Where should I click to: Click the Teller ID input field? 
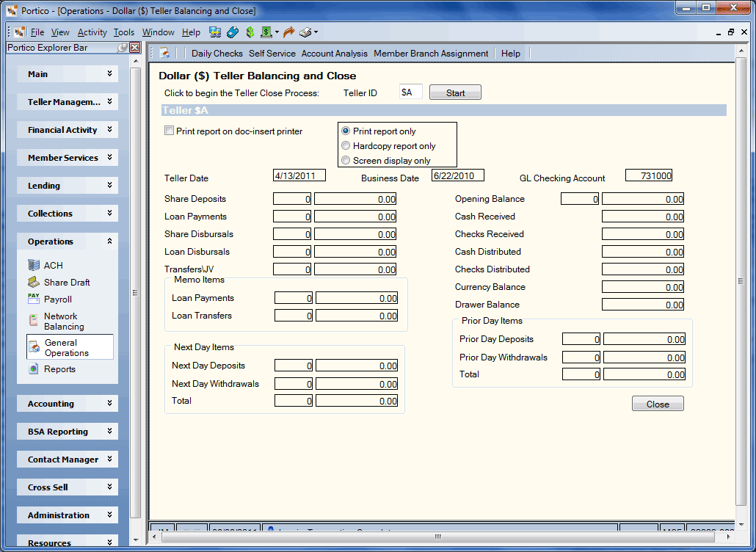(x=411, y=92)
